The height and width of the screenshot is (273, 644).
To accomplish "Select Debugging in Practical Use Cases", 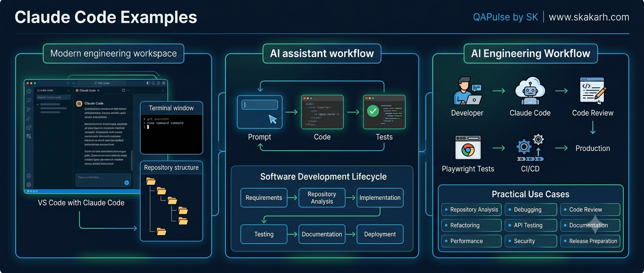I will pyautogui.click(x=531, y=210).
